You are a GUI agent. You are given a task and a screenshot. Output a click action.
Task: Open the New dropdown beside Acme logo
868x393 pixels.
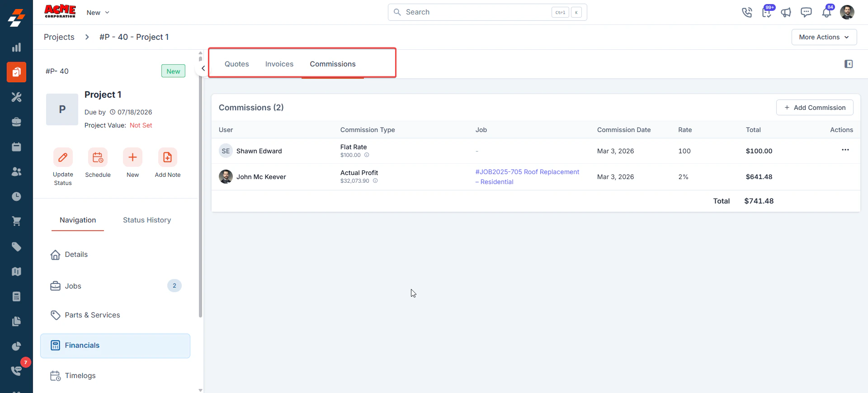pos(98,13)
